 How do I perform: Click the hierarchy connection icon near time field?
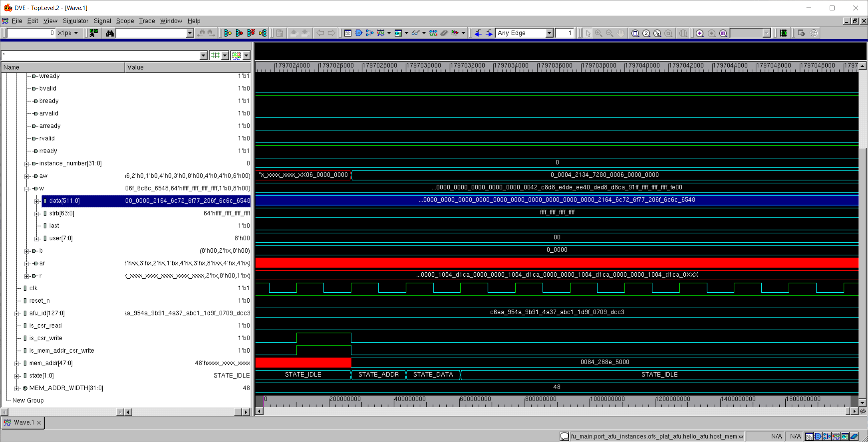coord(94,33)
